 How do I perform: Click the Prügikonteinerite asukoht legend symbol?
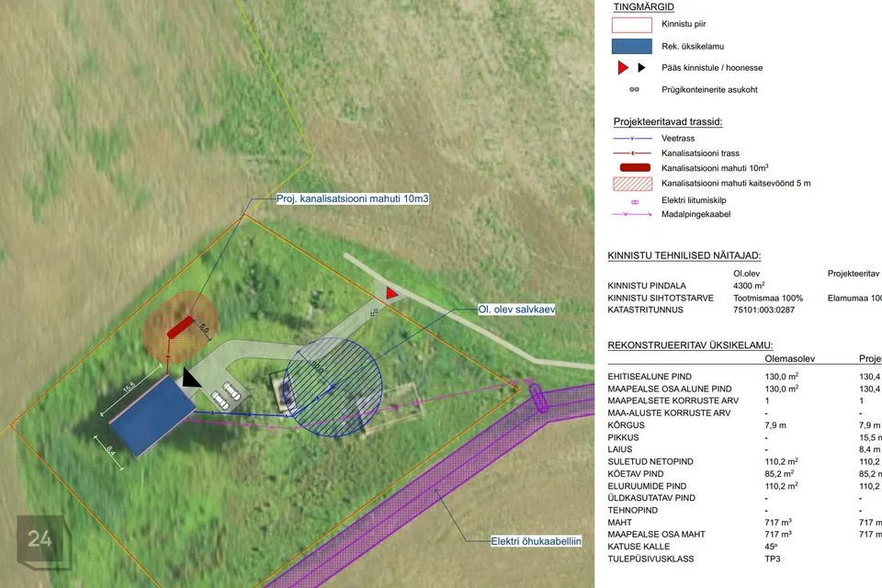point(634,89)
